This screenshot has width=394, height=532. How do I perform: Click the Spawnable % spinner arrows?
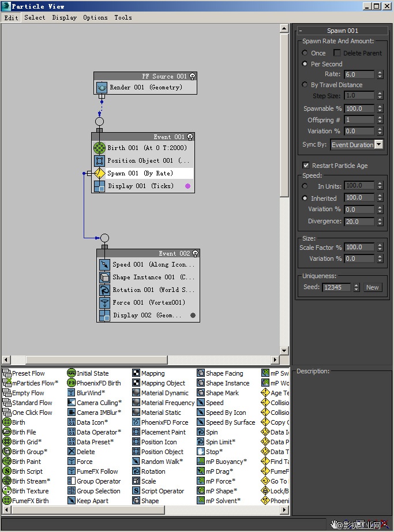pyautogui.click(x=380, y=108)
